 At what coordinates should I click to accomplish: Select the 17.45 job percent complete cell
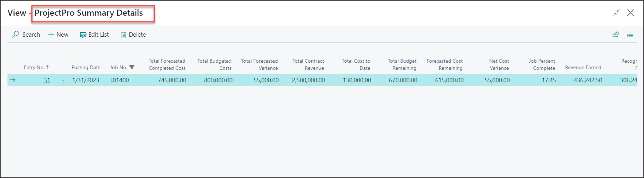click(x=549, y=80)
